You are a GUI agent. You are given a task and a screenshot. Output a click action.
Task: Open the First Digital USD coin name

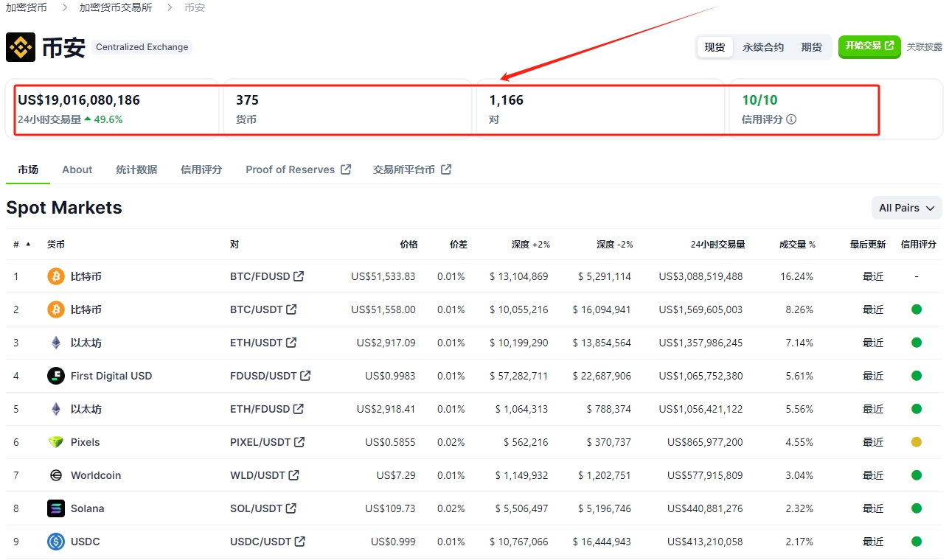(111, 376)
